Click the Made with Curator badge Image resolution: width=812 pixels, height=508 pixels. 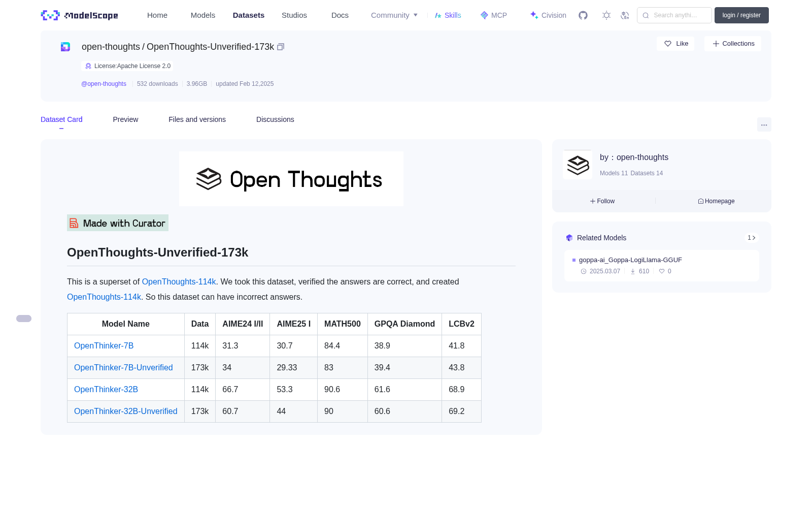pyautogui.click(x=118, y=223)
